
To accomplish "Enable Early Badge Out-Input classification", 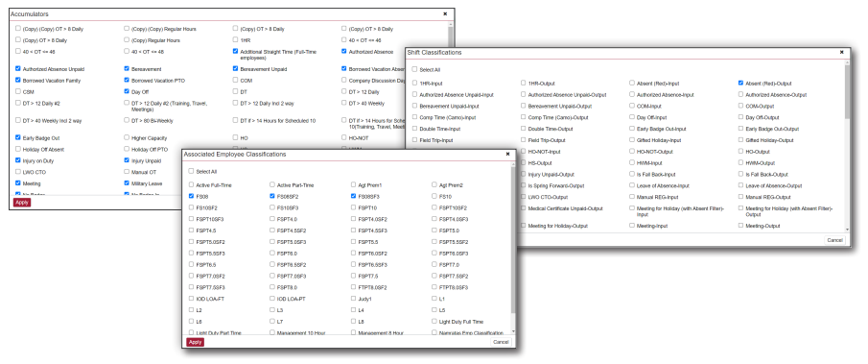I will [632, 129].
